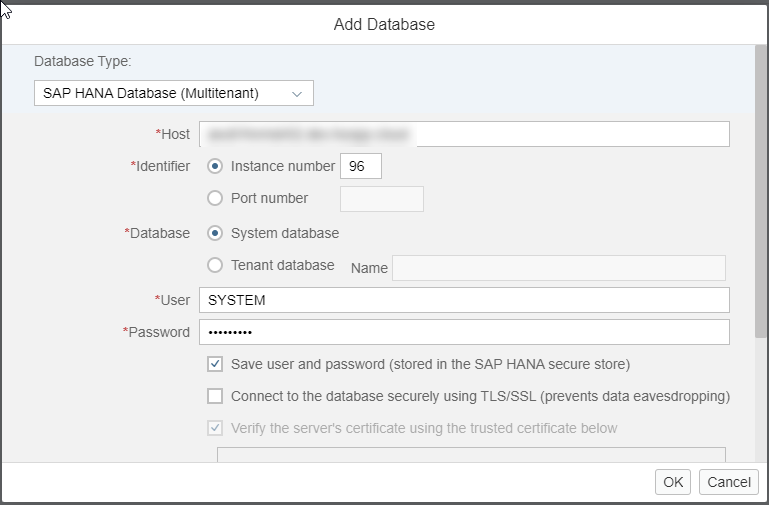The image size is (769, 505).
Task: Select the Tenant database radio button
Action: 215,265
